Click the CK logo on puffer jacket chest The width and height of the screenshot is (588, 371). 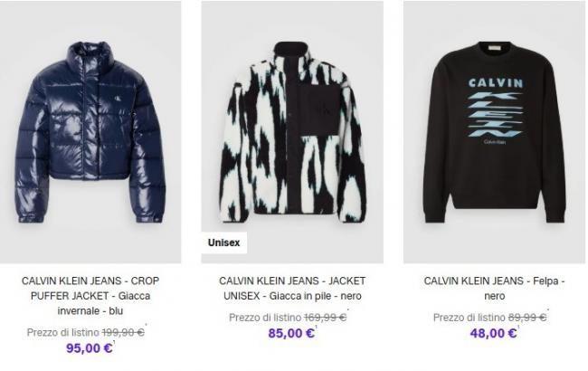click(118, 100)
